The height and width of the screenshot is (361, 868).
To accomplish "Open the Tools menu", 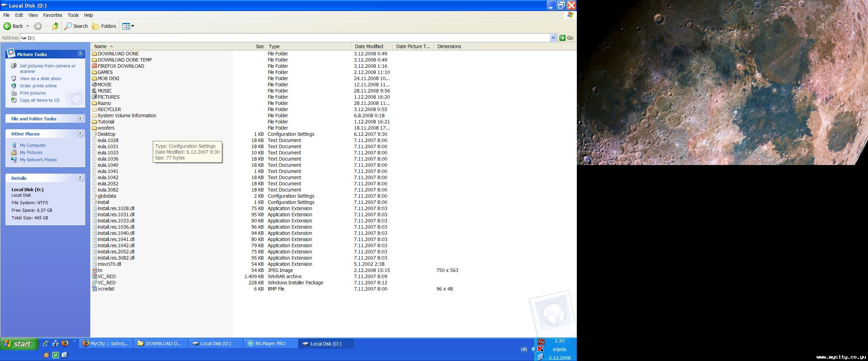I will click(73, 15).
